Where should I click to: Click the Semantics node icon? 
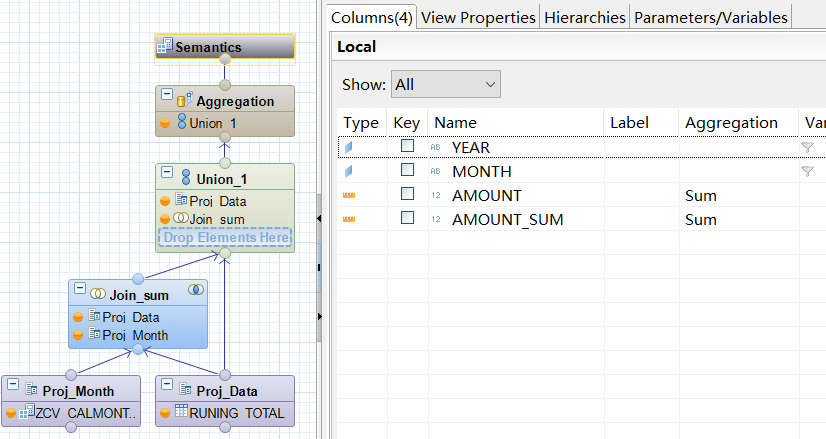point(165,47)
